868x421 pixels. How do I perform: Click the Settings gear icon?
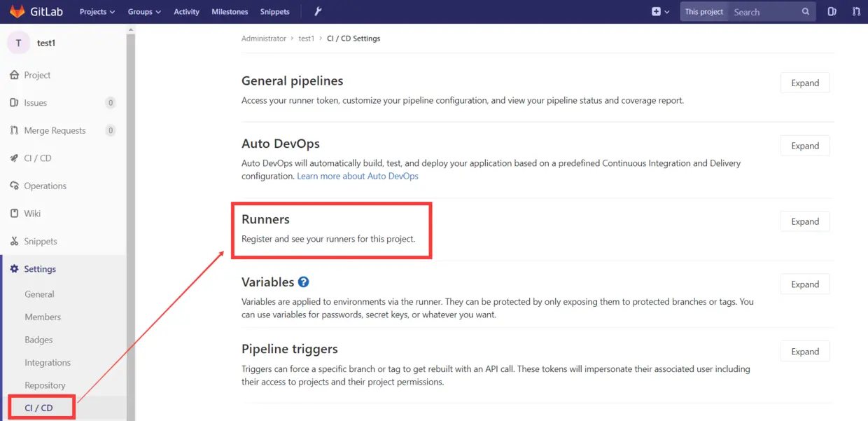click(14, 269)
